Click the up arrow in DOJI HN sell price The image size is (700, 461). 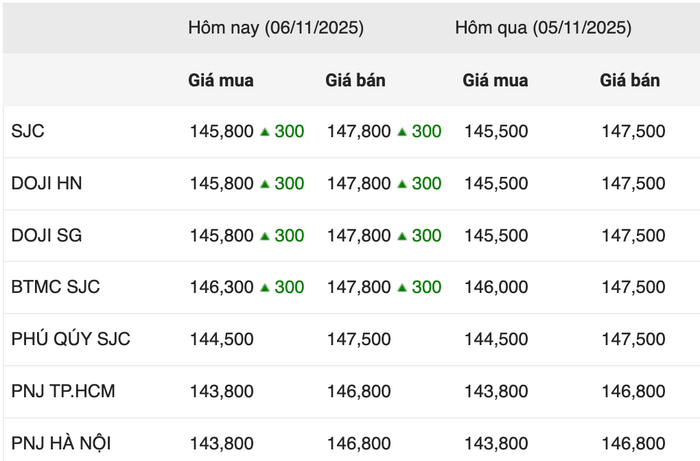403,183
